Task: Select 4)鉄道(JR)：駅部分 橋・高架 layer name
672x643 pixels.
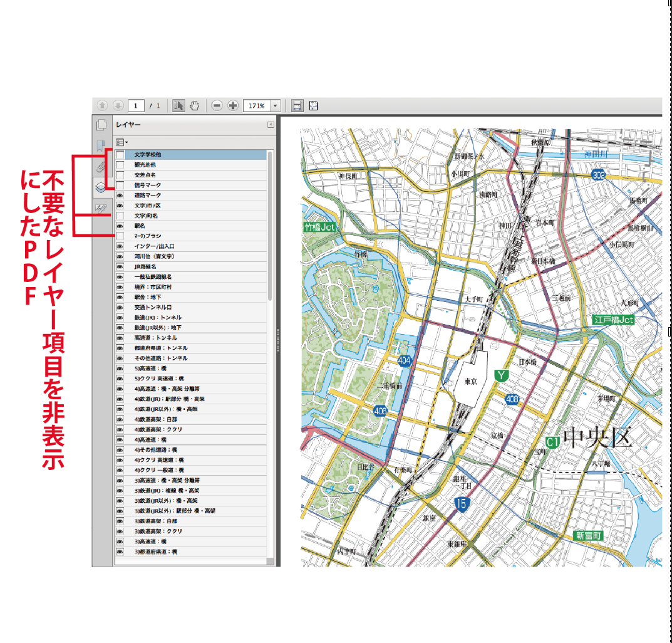Action: [169, 399]
